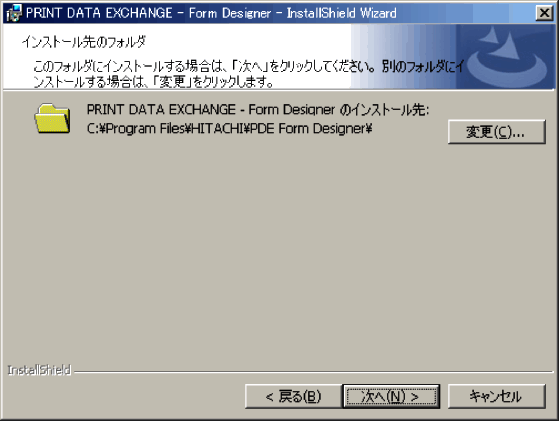559x421 pixels.
Task: Cancel installation with キャンセル button
Action: (x=497, y=396)
